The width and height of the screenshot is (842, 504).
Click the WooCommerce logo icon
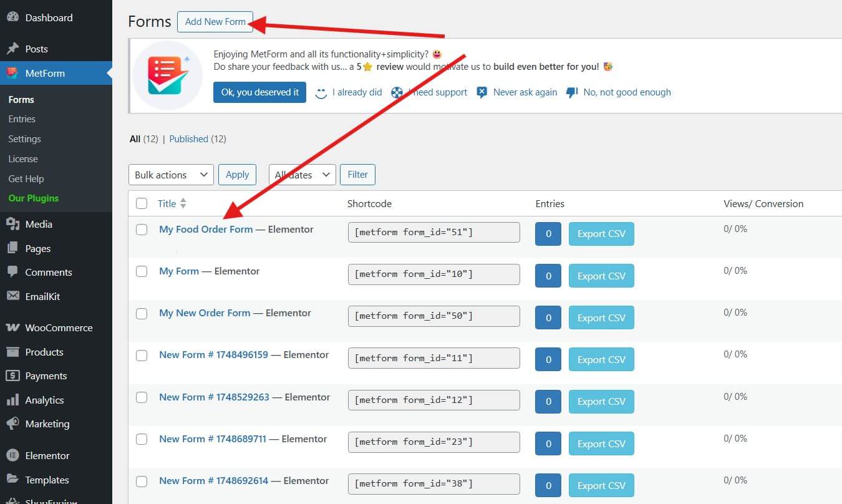tap(12, 327)
